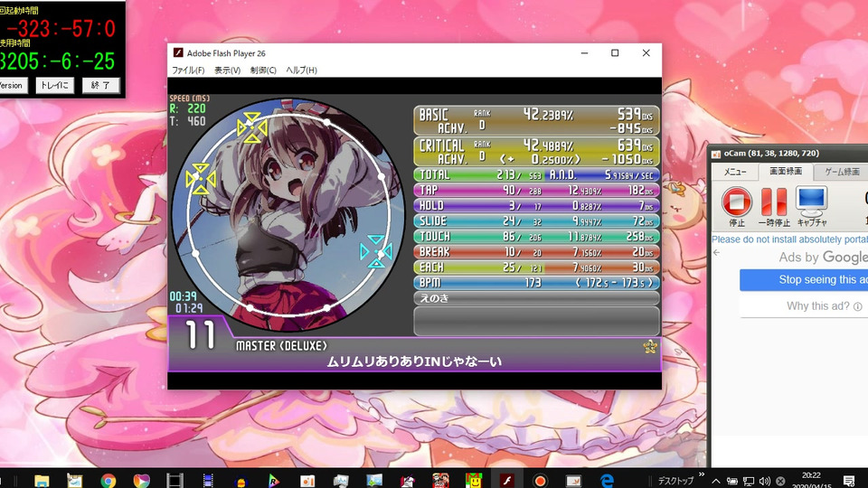Click Please do not install link
The width and height of the screenshot is (868, 488).
[x=789, y=239]
